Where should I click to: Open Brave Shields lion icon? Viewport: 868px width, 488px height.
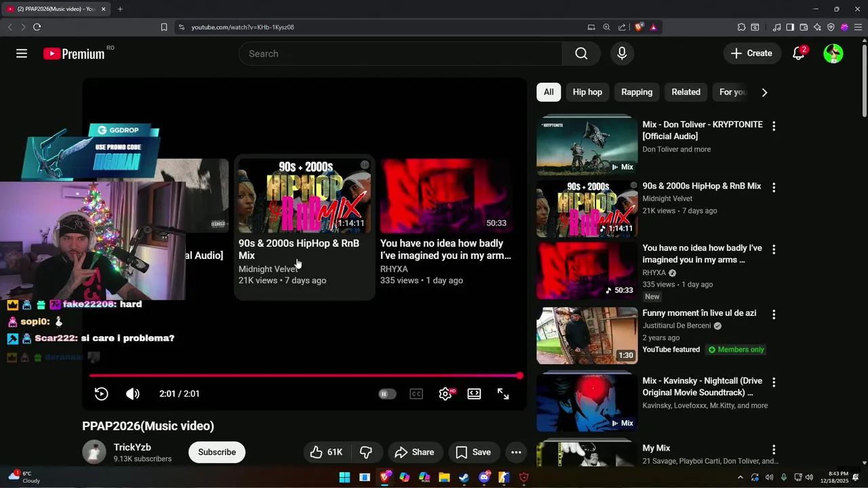click(639, 27)
